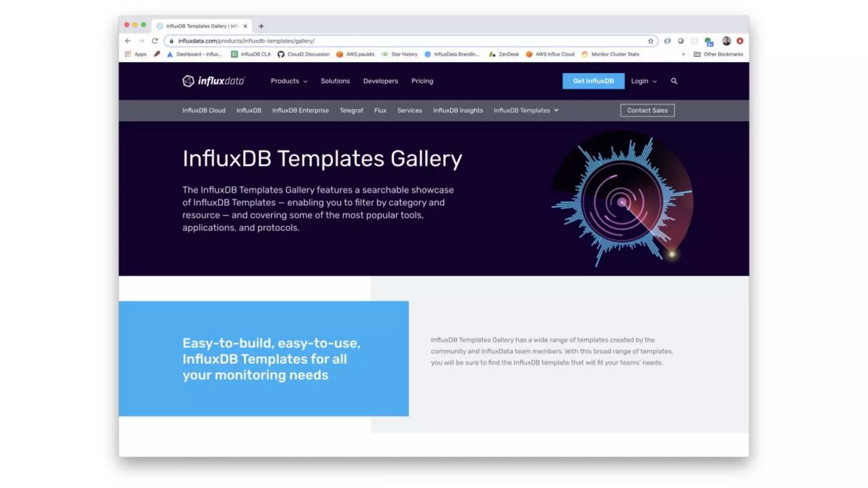Expand InfluxDB Templates submenu
Viewport: 868px width, 488px height.
pos(526,111)
